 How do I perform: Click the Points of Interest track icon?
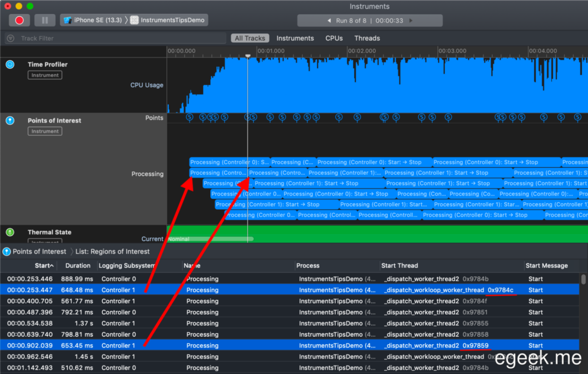(10, 121)
